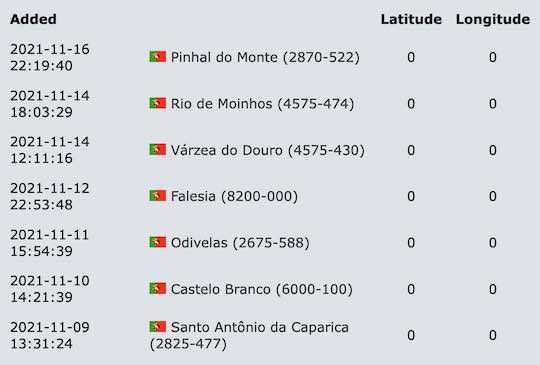This screenshot has height=365, width=540.
Task: Select the Odivelas (2675-588) location
Action: point(240,243)
